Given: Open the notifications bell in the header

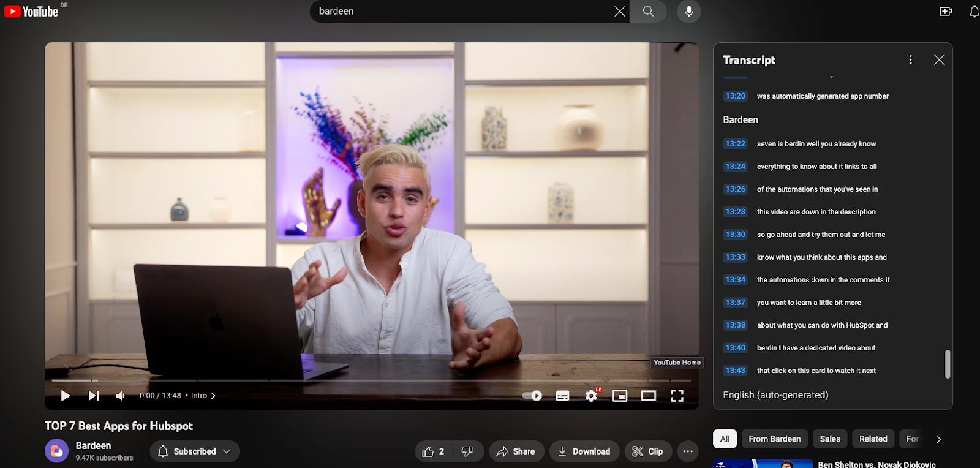Looking at the screenshot, I should click(974, 11).
